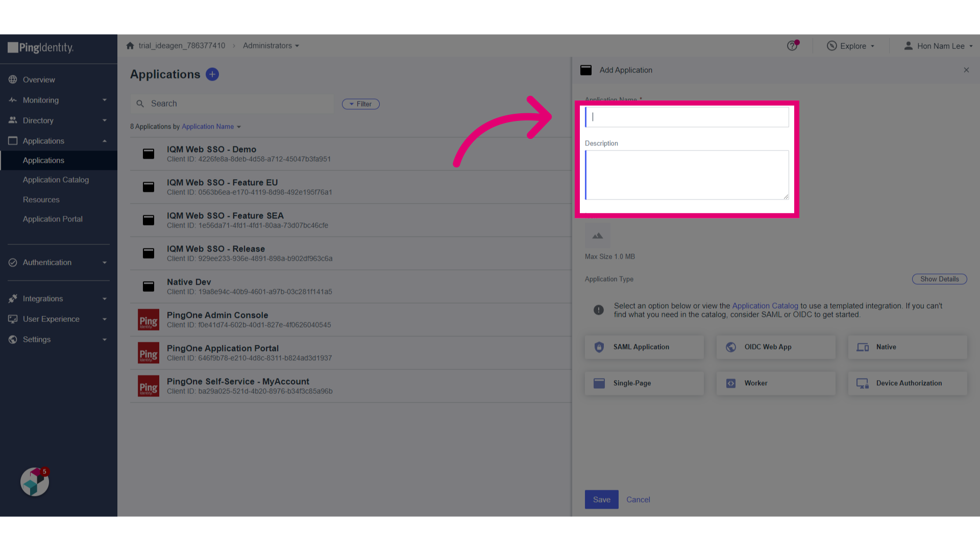The image size is (980, 551).
Task: Expand the Monitoring menu arrow
Action: point(105,100)
